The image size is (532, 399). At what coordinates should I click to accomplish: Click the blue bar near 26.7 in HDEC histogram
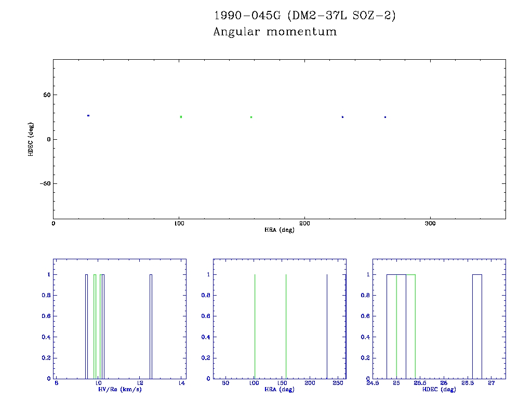tap(477, 326)
